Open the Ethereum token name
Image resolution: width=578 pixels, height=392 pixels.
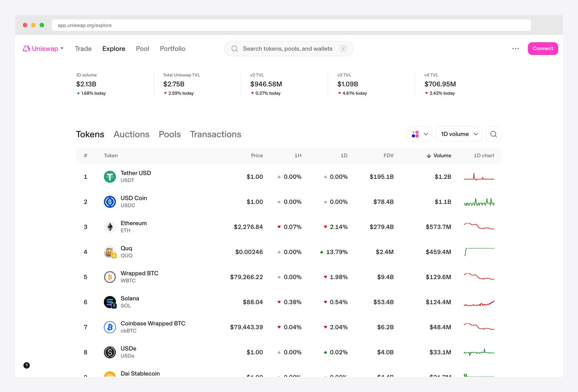coord(133,223)
